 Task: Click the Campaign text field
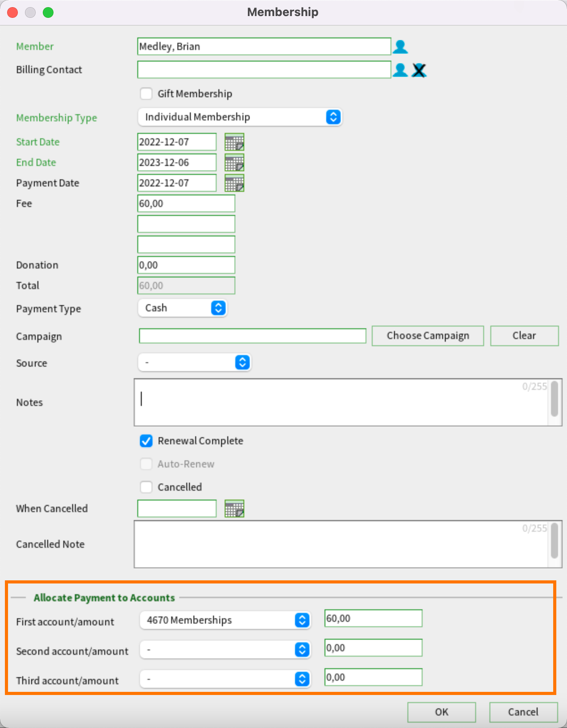pos(253,336)
